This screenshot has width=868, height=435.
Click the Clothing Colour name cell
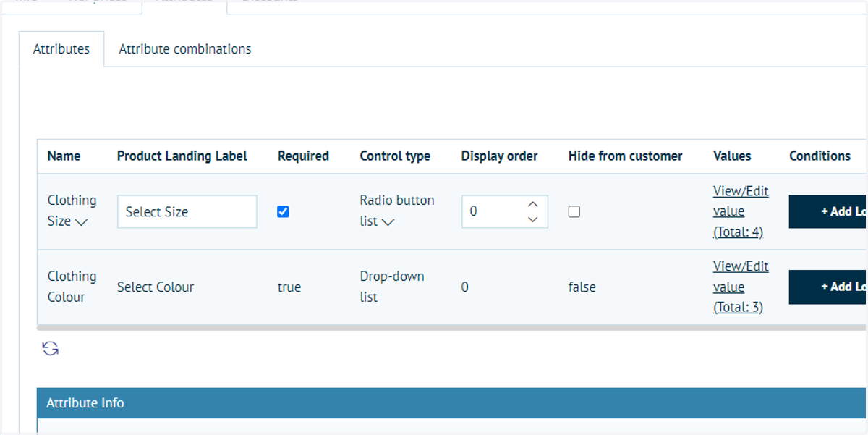(x=72, y=287)
